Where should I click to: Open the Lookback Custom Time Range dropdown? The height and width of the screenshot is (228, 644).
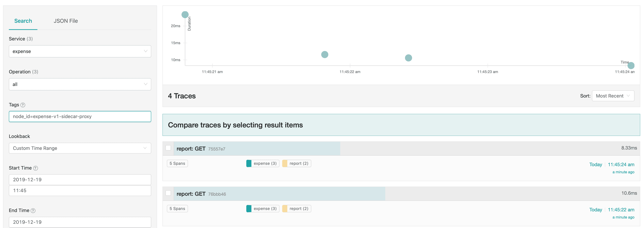80,148
